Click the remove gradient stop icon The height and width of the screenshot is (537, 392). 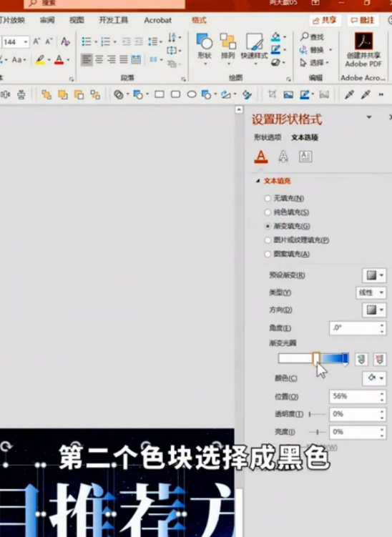click(379, 359)
